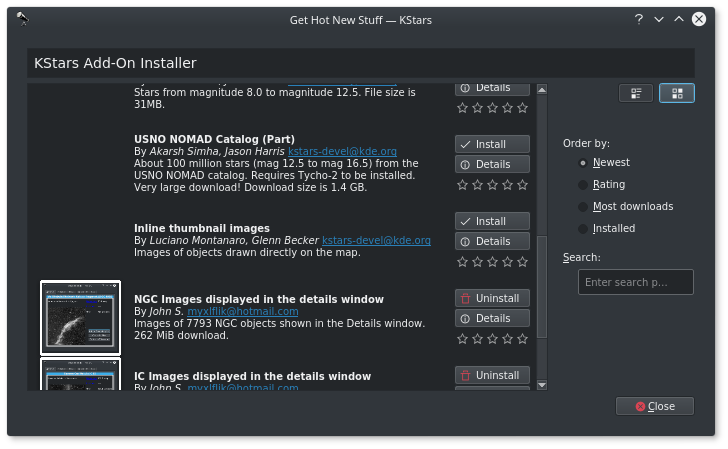Screen dimensions: 728x449
Task: Open the kstars-devel email link under Inline thumbnail images
Action: [x=376, y=241]
